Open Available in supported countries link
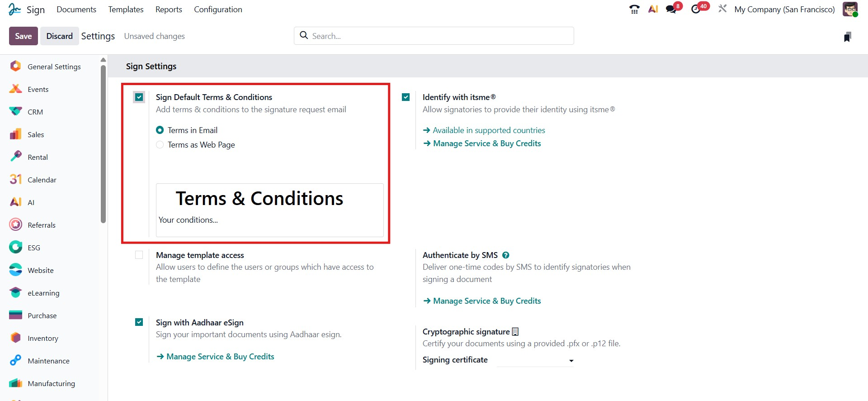The width and height of the screenshot is (868, 401). (x=488, y=130)
